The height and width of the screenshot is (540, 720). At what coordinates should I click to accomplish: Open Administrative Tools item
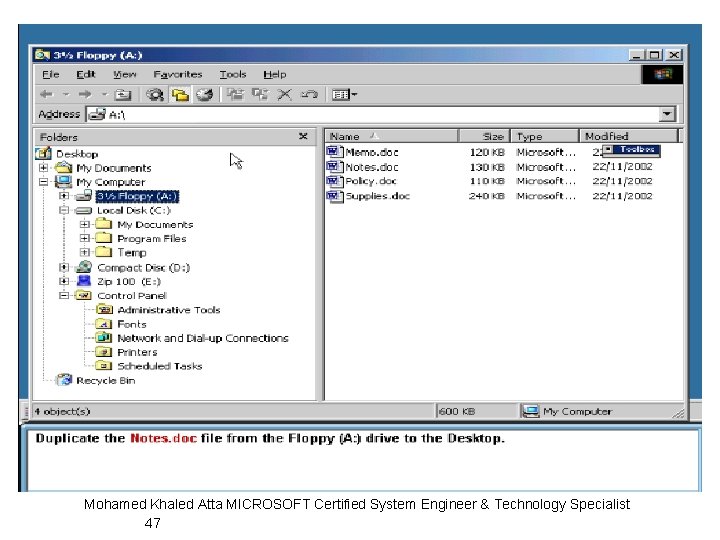[x=169, y=310]
